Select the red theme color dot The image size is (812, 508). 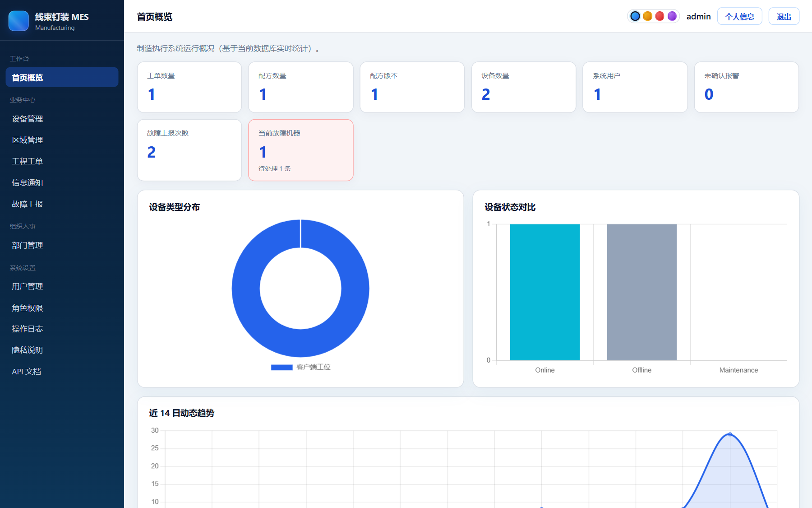(660, 16)
